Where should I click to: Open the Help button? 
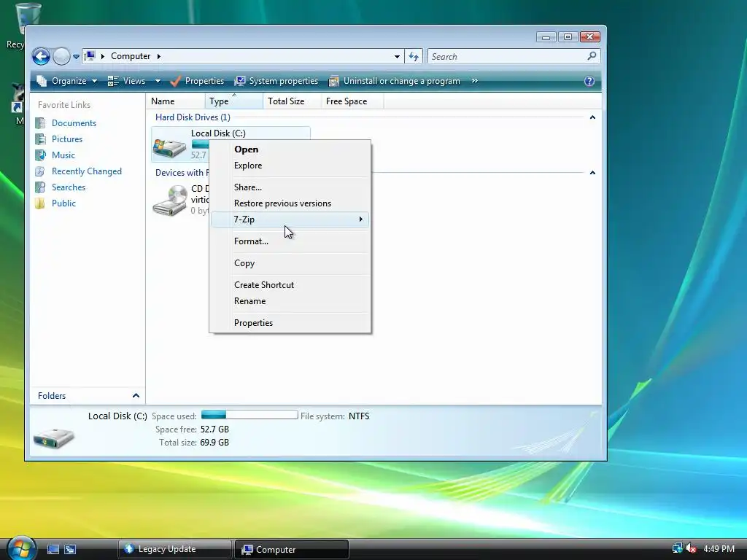[589, 81]
